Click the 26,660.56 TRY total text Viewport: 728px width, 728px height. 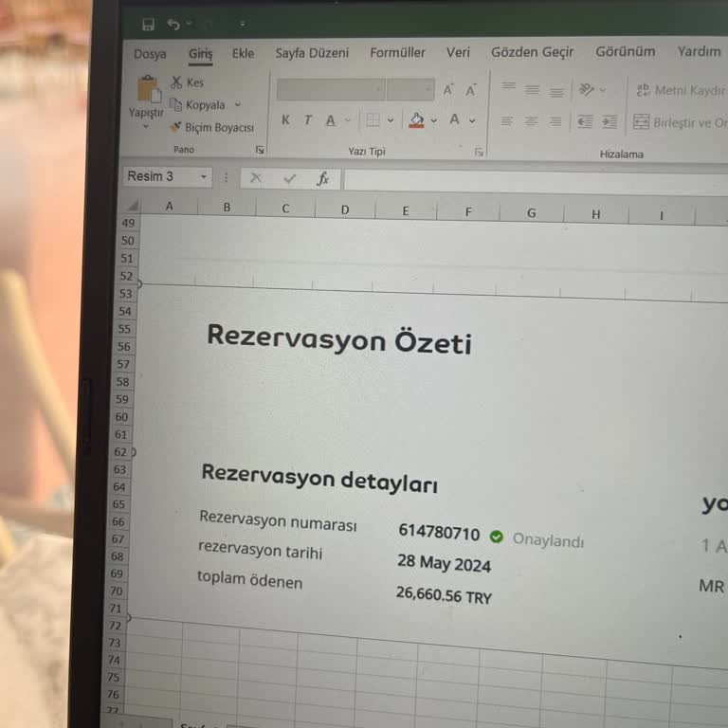pos(444,595)
